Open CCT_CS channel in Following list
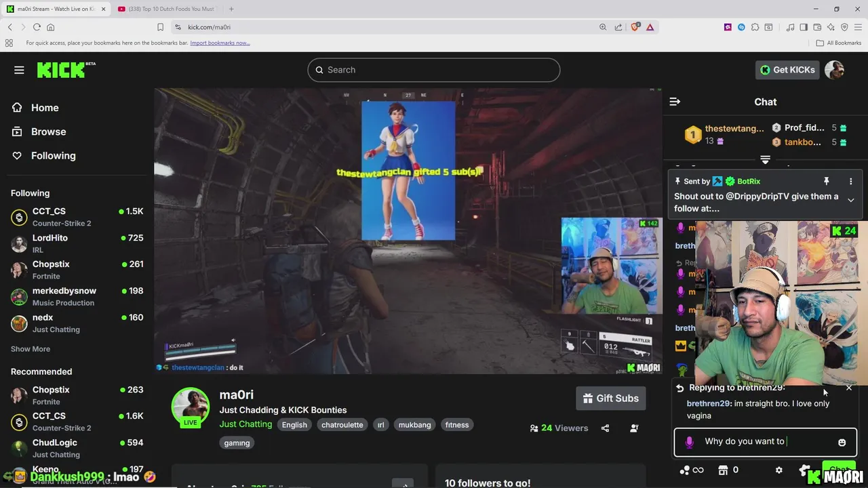This screenshot has width=868, height=488. click(77, 217)
